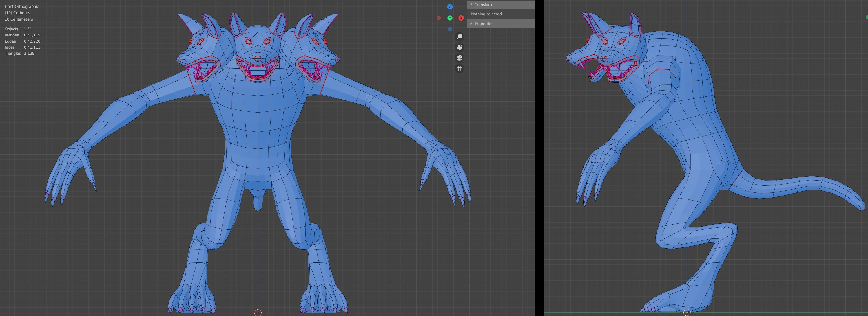Click the blue Z axis gizmo handle
The width and height of the screenshot is (868, 316).
[x=450, y=7]
